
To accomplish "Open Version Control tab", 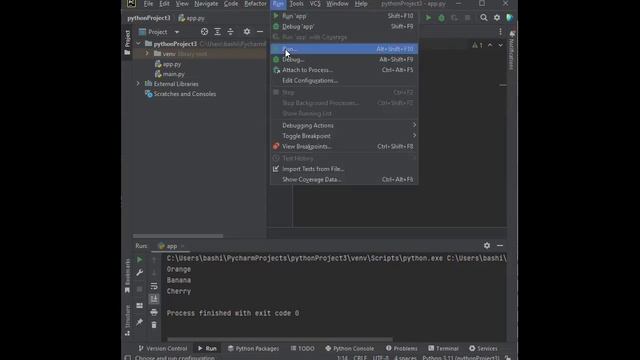I will (162, 349).
